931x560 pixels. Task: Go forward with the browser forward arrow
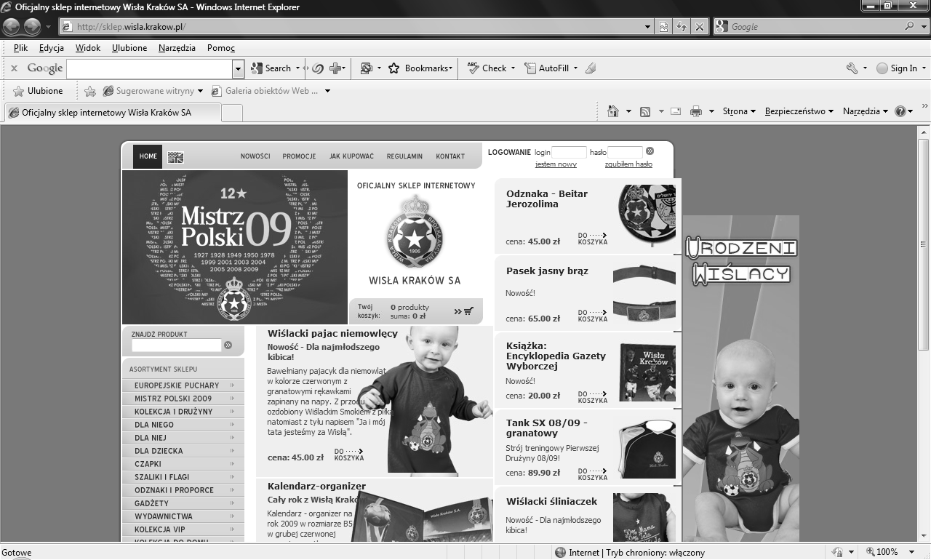[x=32, y=27]
